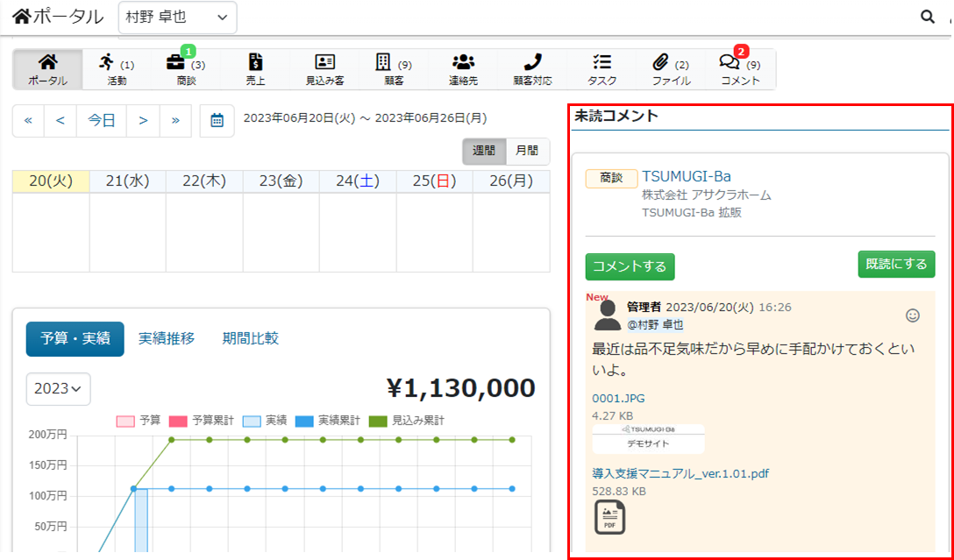Toggle the 見込み累計 legend swatch
Image resolution: width=954 pixels, height=560 pixels.
point(379,421)
